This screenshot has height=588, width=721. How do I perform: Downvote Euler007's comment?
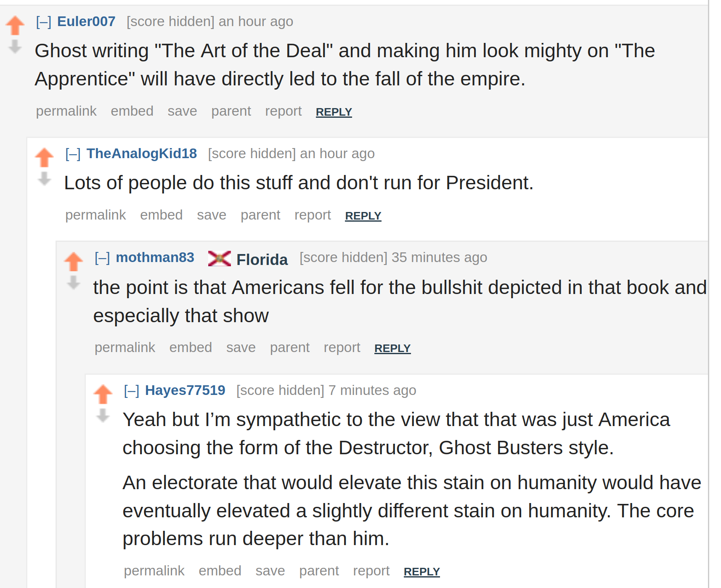15,46
